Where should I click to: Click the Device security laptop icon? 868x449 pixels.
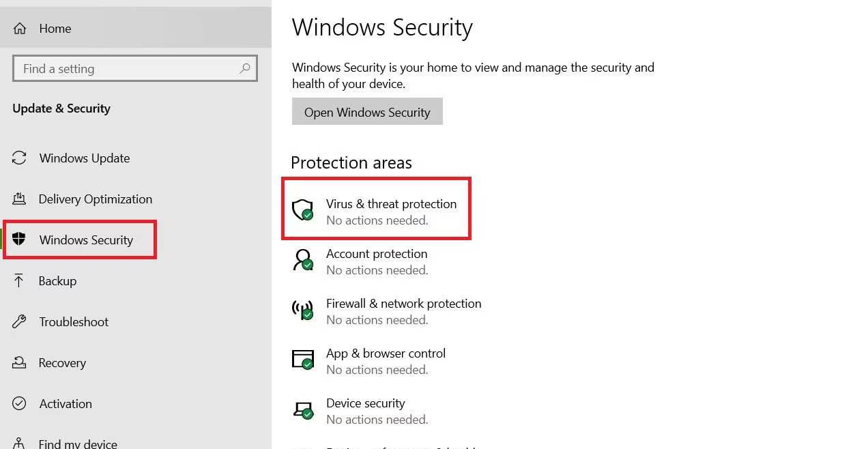coord(302,409)
